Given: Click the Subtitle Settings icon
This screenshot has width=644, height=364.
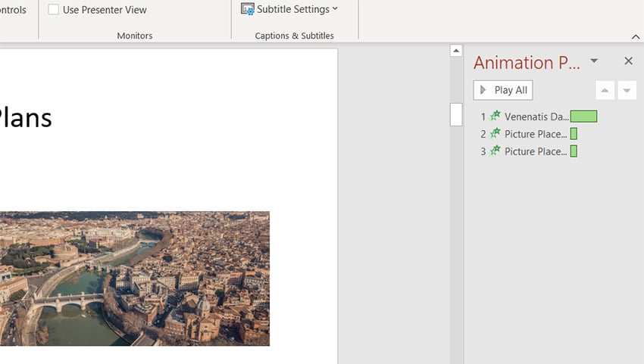Looking at the screenshot, I should [x=248, y=9].
